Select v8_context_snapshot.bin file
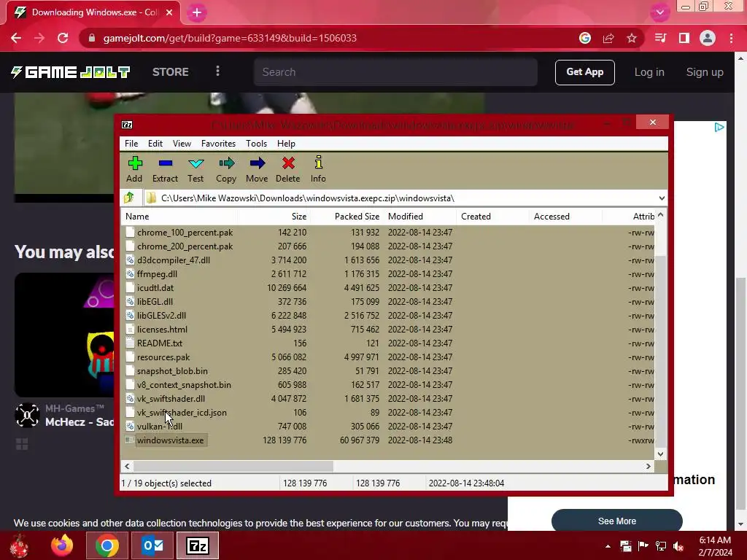Image resolution: width=747 pixels, height=560 pixels. [184, 385]
